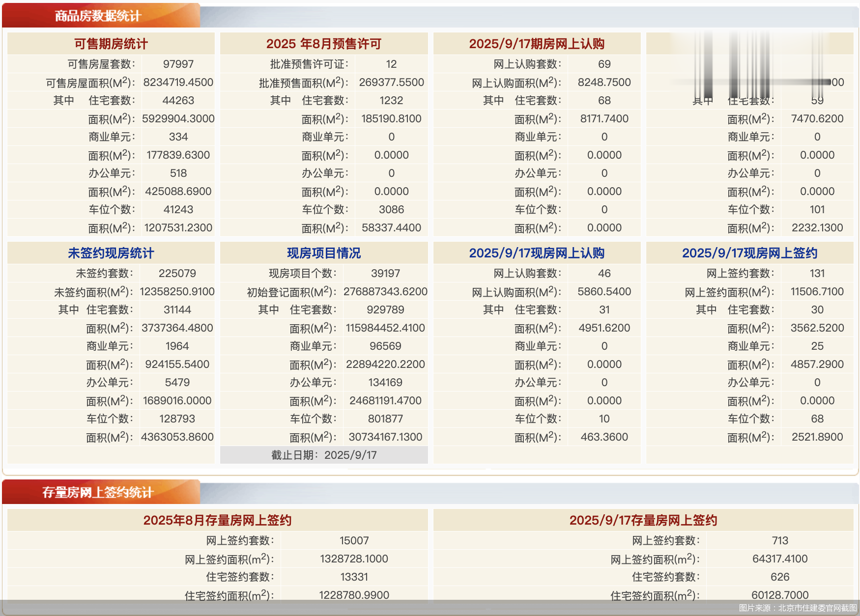Click the 办公单元 value 518
Image resolution: width=860 pixels, height=616 pixels.
tap(178, 173)
